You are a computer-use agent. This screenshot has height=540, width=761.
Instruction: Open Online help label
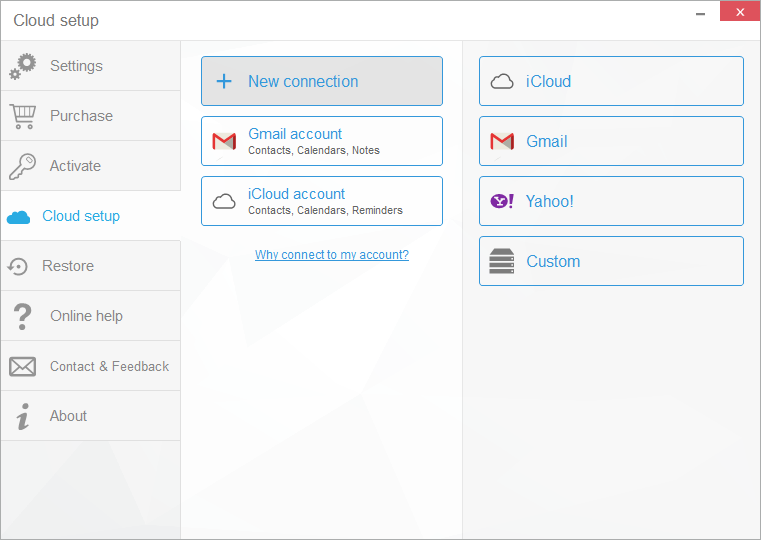click(x=86, y=316)
